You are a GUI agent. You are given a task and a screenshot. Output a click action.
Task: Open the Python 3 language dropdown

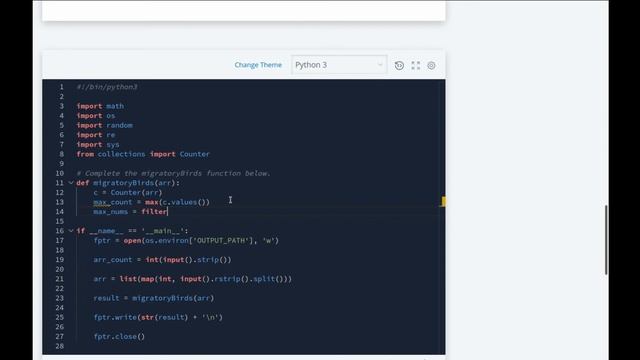(x=339, y=65)
